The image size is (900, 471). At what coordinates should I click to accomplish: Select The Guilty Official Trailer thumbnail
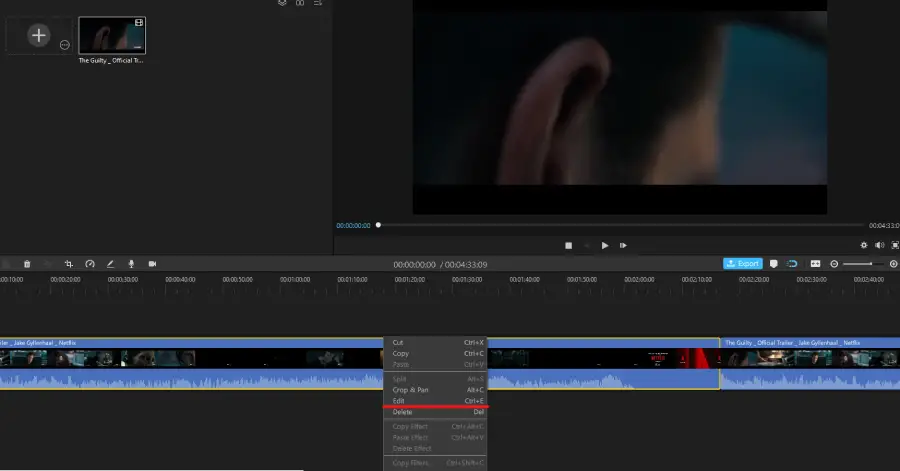[112, 36]
